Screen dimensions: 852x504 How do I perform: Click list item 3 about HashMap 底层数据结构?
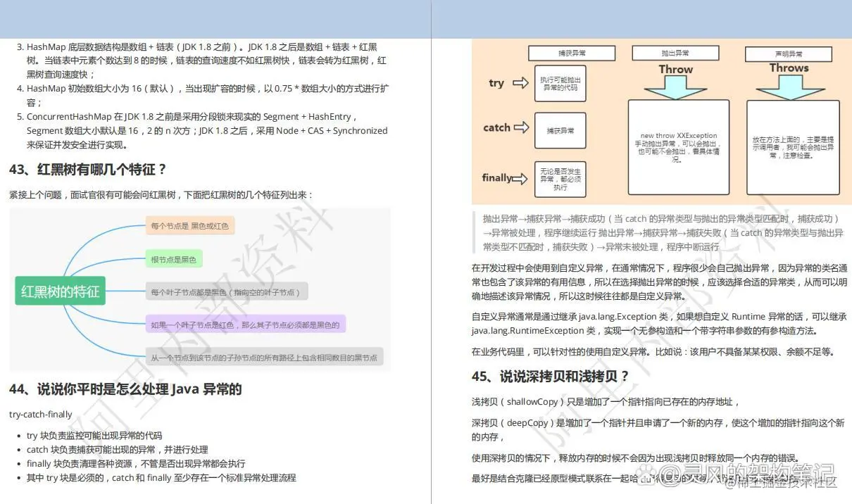click(207, 61)
